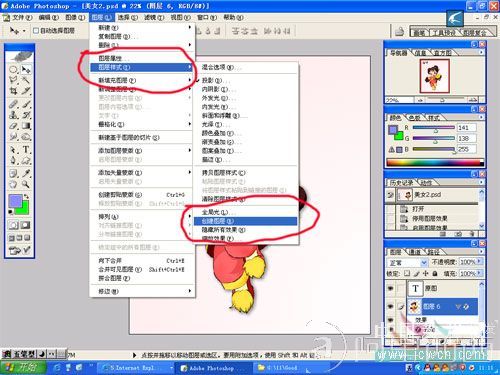
Task: Select the Eyedropper tool
Action: point(26,173)
